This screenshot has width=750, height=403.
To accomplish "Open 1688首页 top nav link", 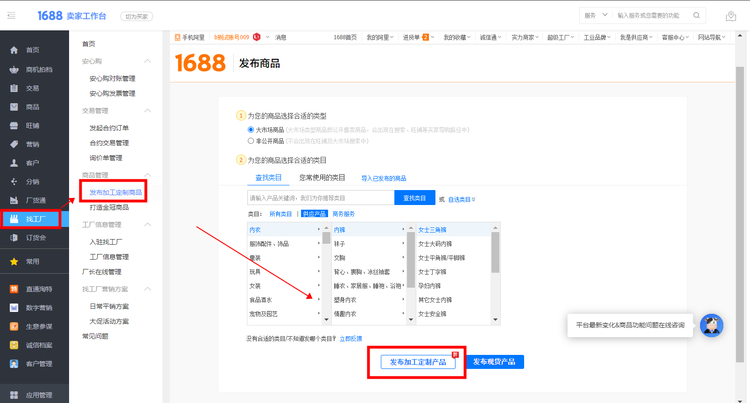I will click(x=345, y=37).
